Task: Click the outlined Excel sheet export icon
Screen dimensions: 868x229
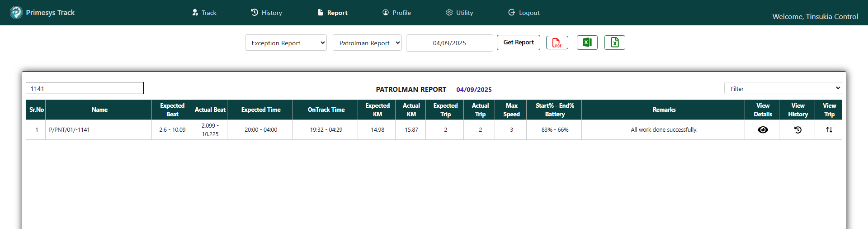Action: coord(614,43)
